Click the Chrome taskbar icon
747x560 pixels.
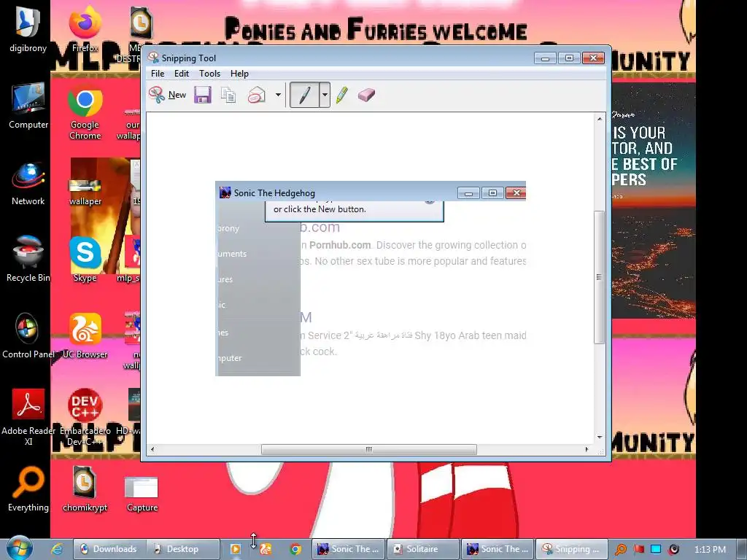pyautogui.click(x=295, y=549)
